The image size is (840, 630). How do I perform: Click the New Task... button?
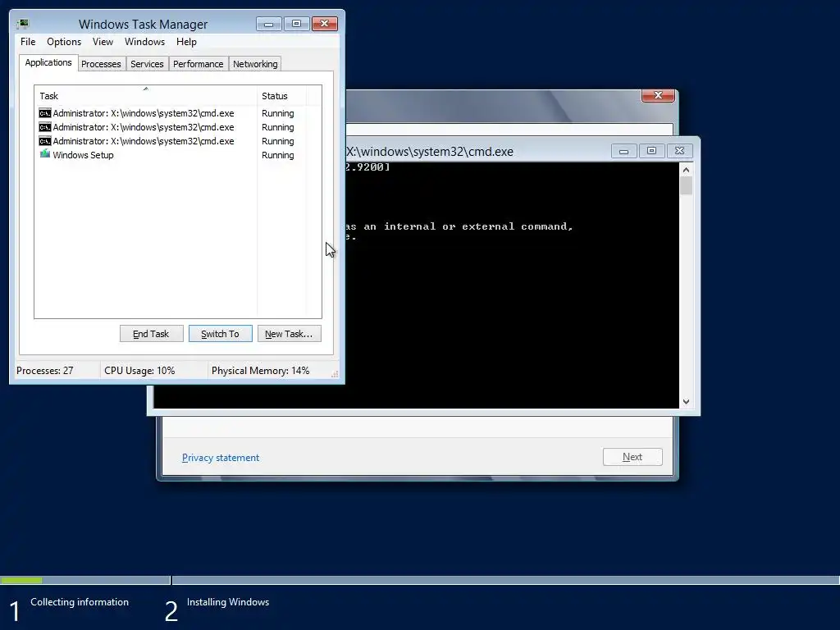pyautogui.click(x=289, y=334)
